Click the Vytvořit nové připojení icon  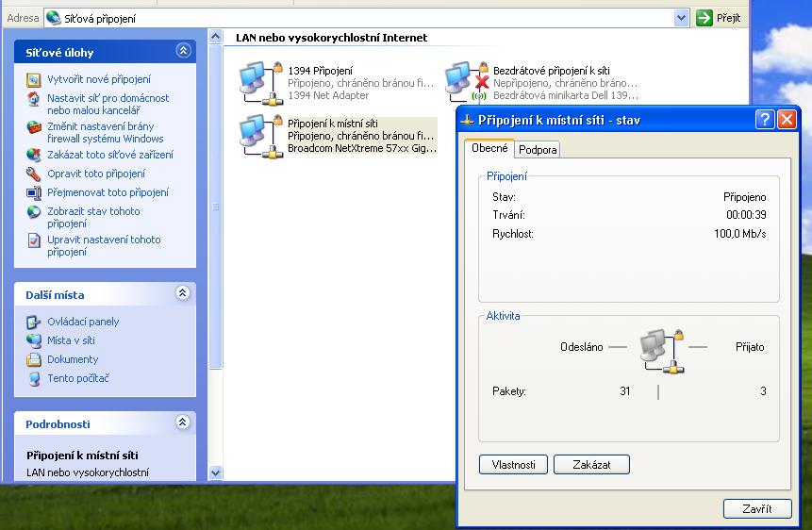click(x=34, y=80)
